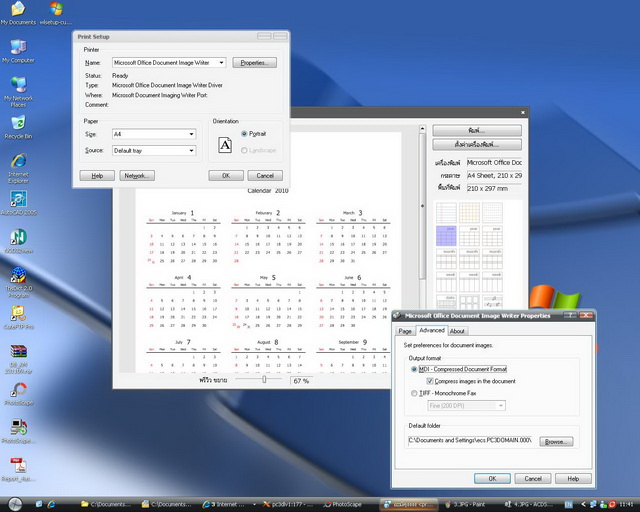Image resolution: width=640 pixels, height=512 pixels.
Task: Launch the AutoCAD 2005 desktop shortcut
Action: (18, 203)
